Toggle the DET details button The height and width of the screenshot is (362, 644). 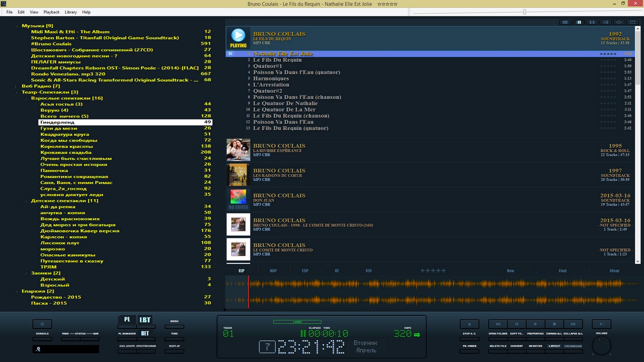tap(145, 333)
